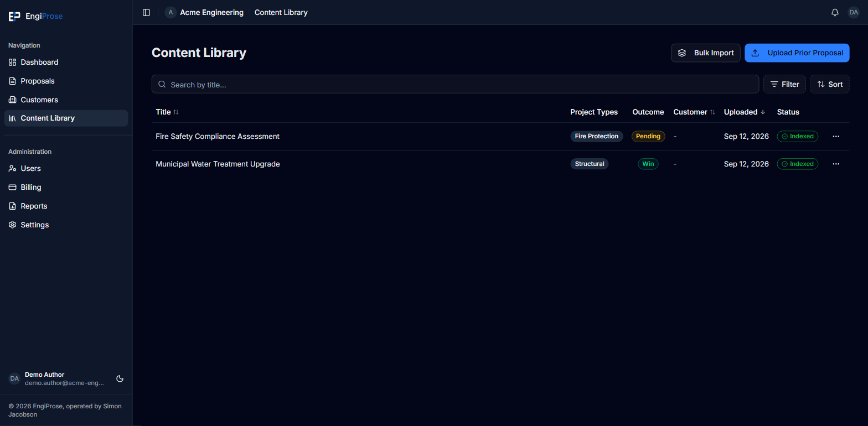Image resolution: width=868 pixels, height=426 pixels.
Task: Click the Status column header
Action: pyautogui.click(x=788, y=112)
